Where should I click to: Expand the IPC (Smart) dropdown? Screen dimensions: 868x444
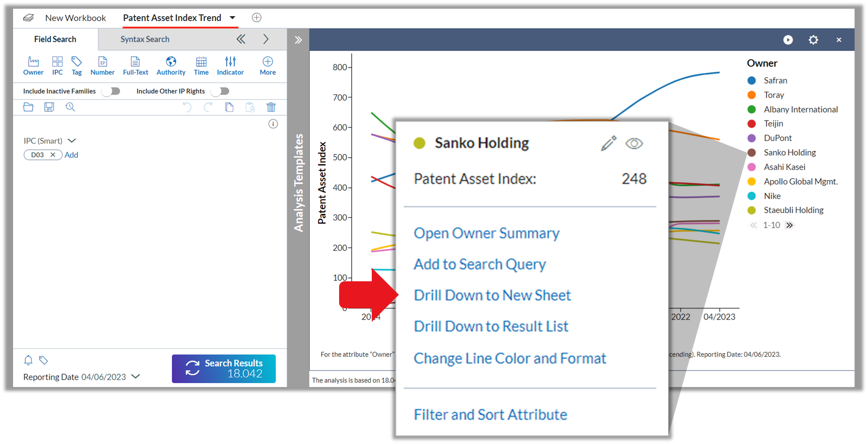pos(72,140)
